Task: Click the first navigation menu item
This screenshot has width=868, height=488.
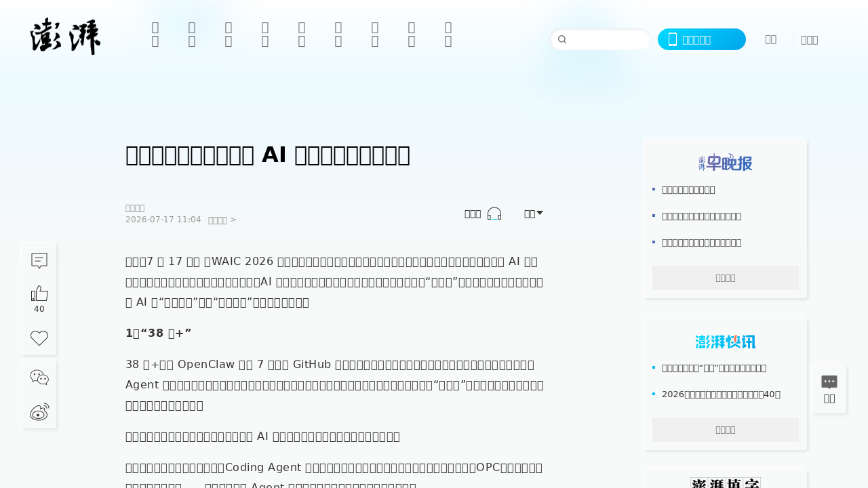Action: click(x=155, y=34)
